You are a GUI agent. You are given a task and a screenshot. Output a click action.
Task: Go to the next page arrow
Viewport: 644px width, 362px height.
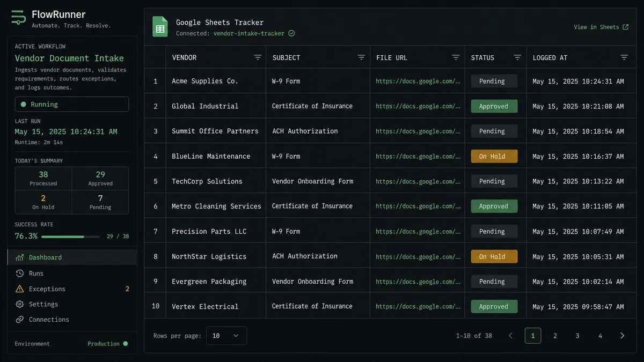[x=622, y=336]
